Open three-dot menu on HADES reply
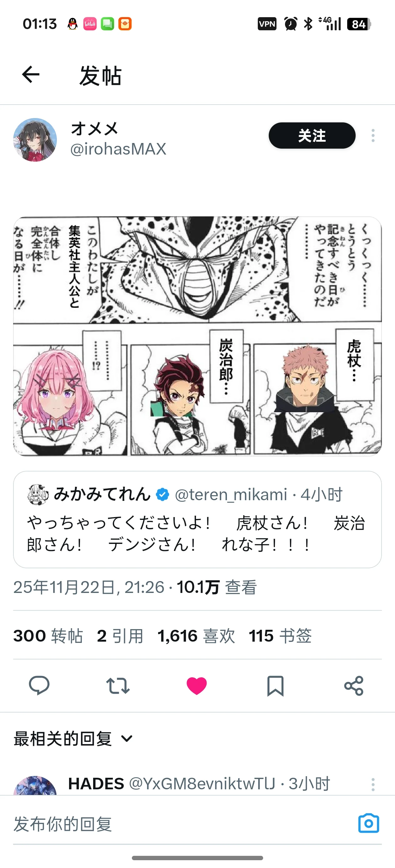Screen dimensions: 395x868 (373, 784)
